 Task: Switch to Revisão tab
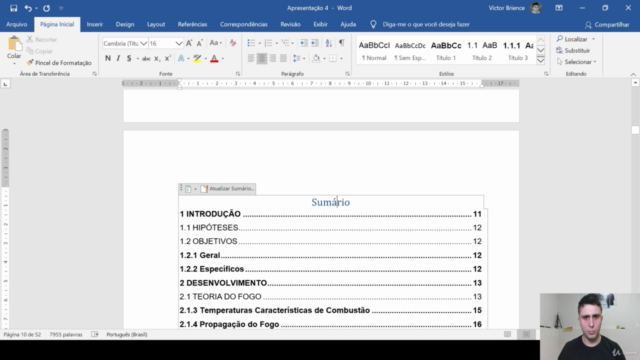290,24
